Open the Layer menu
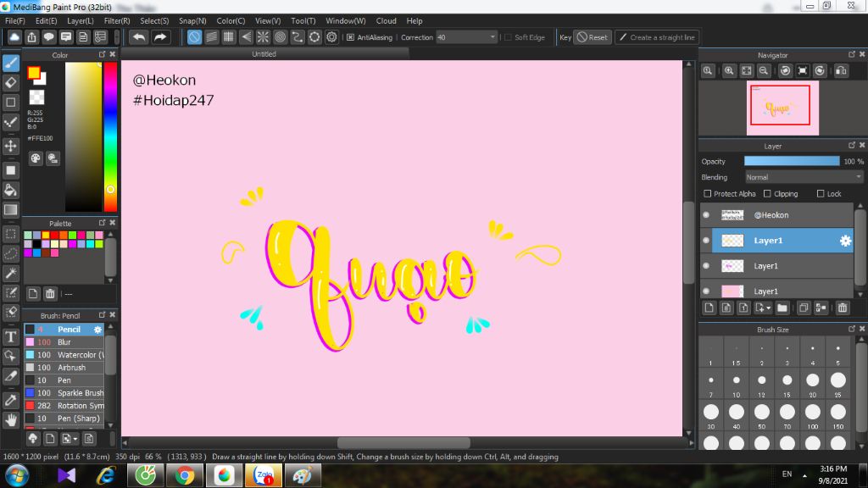This screenshot has height=488, width=868. (x=81, y=20)
